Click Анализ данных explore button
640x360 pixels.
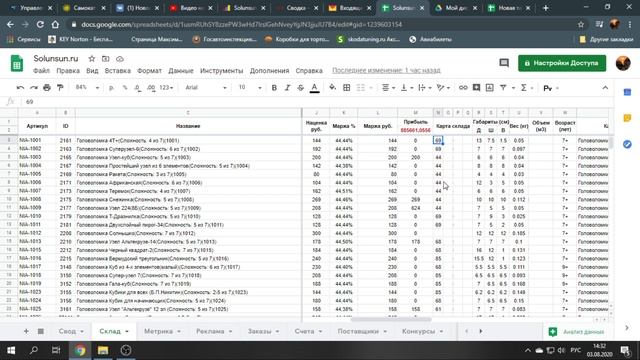pyautogui.click(x=576, y=331)
